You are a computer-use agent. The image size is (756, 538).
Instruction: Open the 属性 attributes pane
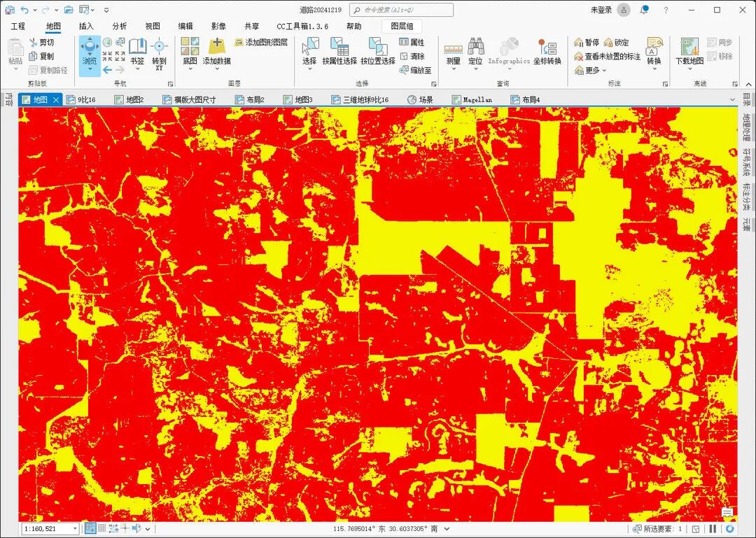412,43
